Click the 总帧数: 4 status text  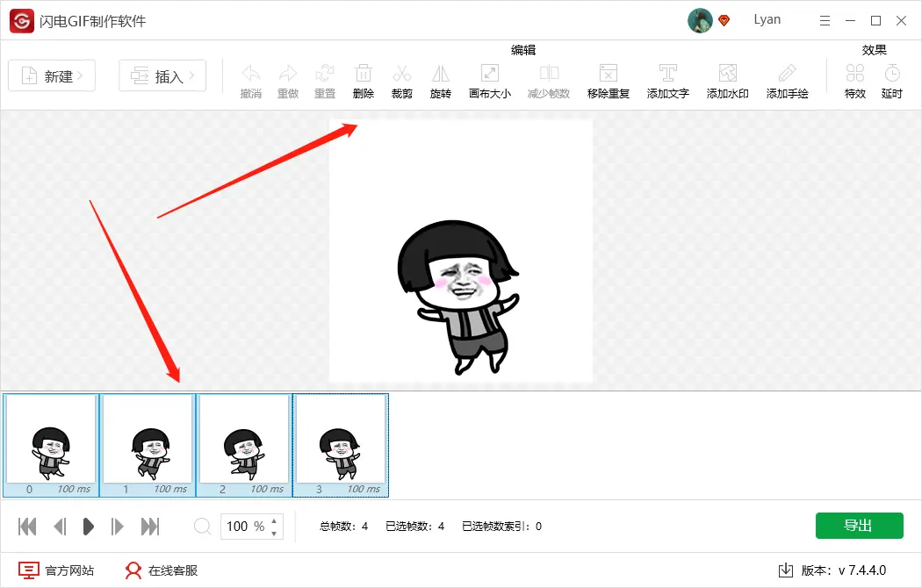coord(343,527)
